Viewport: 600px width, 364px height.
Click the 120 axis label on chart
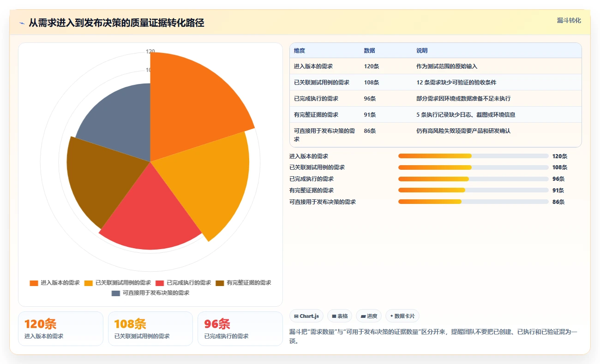(x=150, y=52)
